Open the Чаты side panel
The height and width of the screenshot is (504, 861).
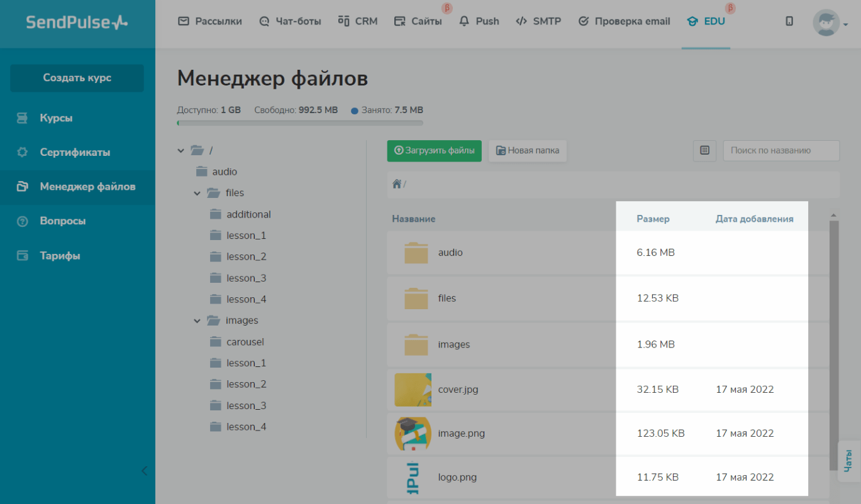pos(848,461)
